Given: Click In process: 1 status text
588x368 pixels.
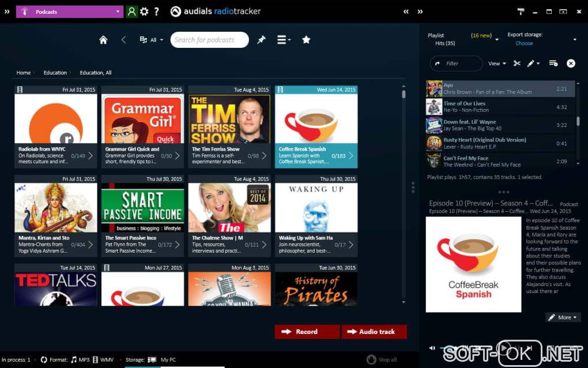Looking at the screenshot, I should pyautogui.click(x=16, y=360).
